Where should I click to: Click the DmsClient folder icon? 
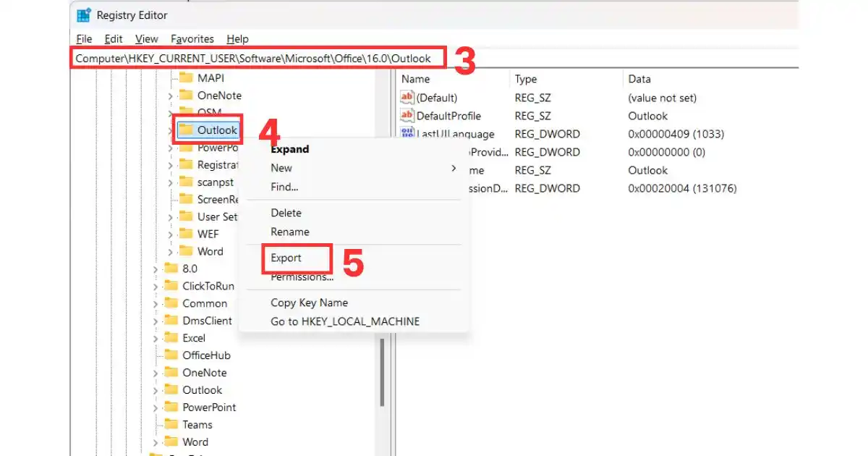(x=171, y=321)
